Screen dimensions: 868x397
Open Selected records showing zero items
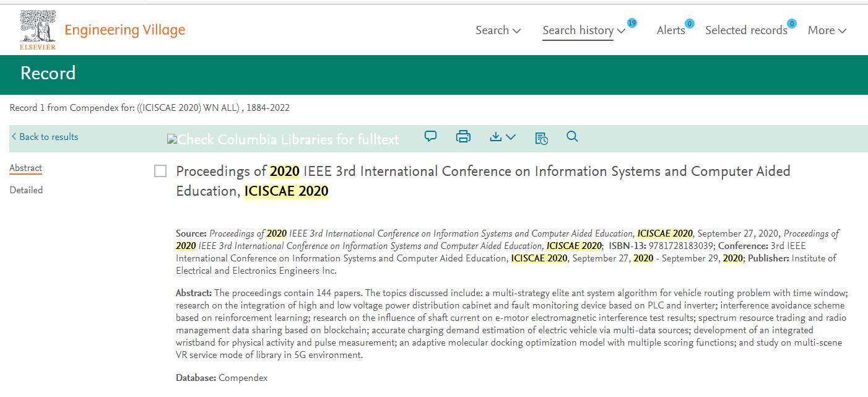click(x=746, y=30)
